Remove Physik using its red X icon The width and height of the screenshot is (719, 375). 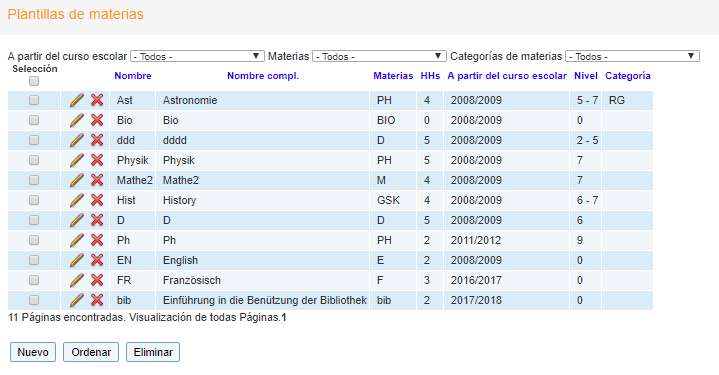[x=97, y=160]
